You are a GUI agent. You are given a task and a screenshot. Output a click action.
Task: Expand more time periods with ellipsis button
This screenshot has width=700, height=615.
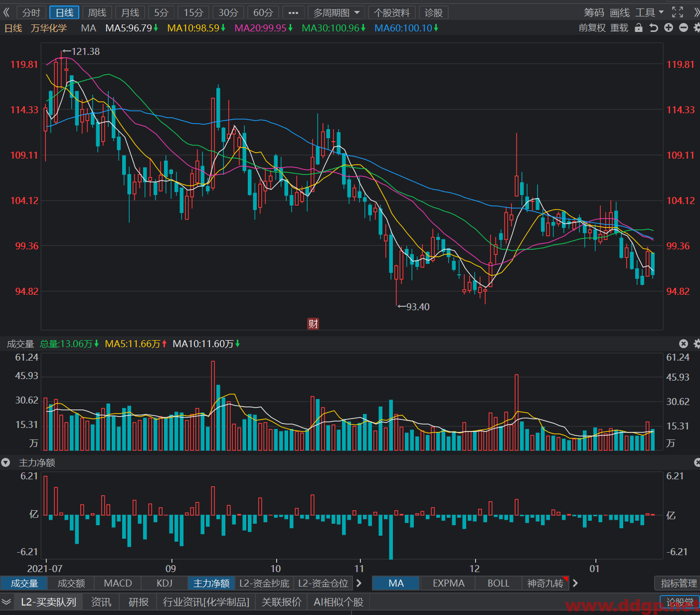coord(293,12)
